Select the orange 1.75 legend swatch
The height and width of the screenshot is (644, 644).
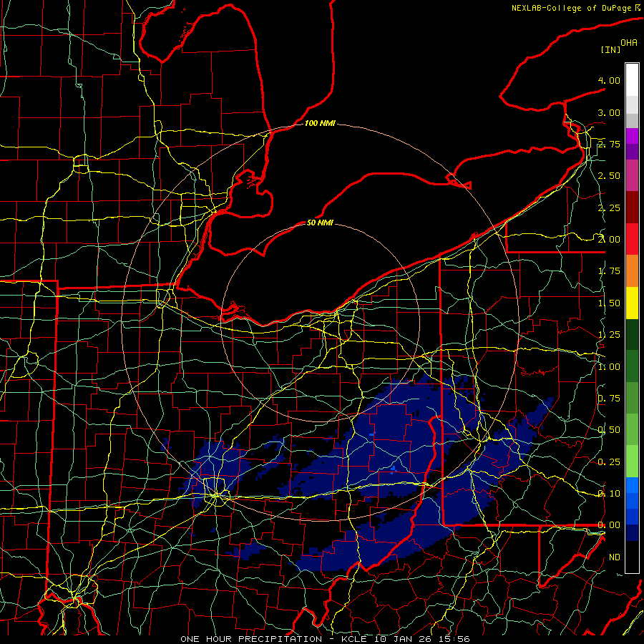tap(632, 271)
